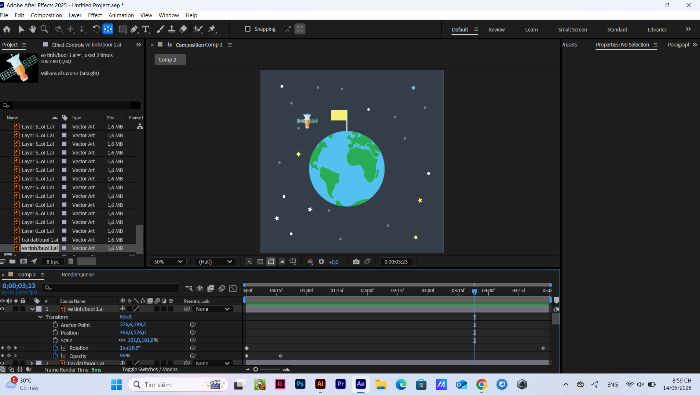Click reset exposure icon in viewer
Viewport: 700px width, 395px height.
(x=321, y=262)
